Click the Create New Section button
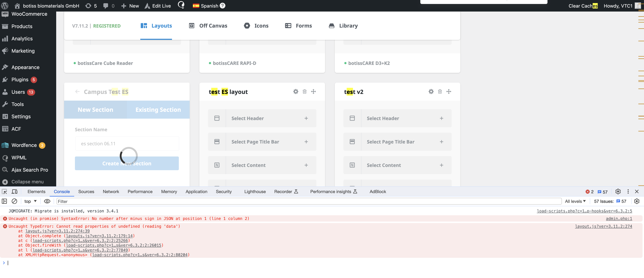Viewport: 644px width, 278px height. 127,163
